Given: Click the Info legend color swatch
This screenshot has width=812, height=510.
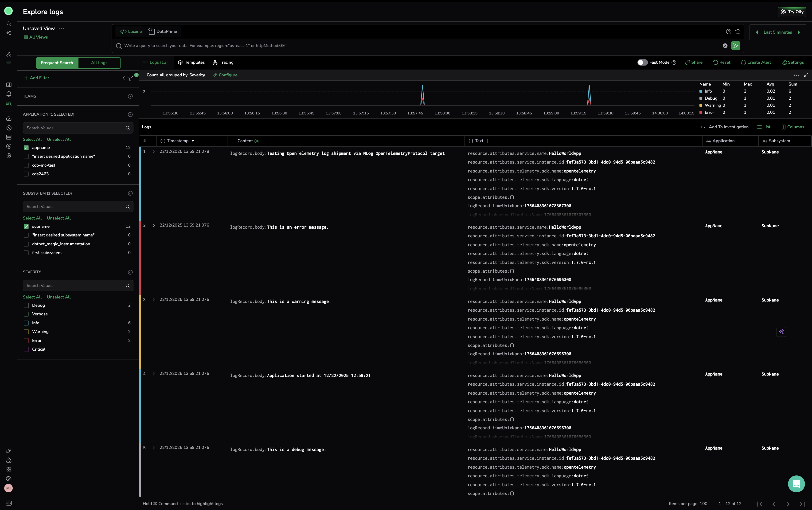Looking at the screenshot, I should pyautogui.click(x=701, y=91).
